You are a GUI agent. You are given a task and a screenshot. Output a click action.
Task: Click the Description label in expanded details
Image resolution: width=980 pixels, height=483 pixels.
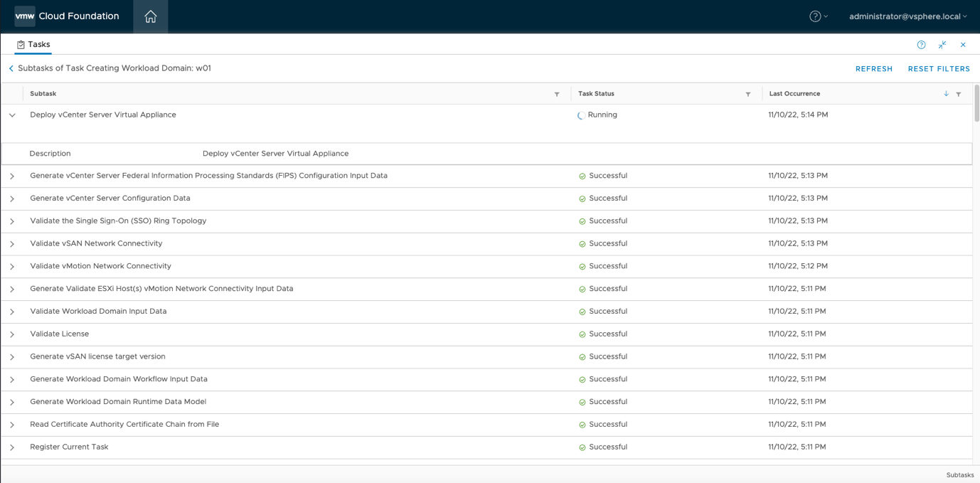pos(50,154)
